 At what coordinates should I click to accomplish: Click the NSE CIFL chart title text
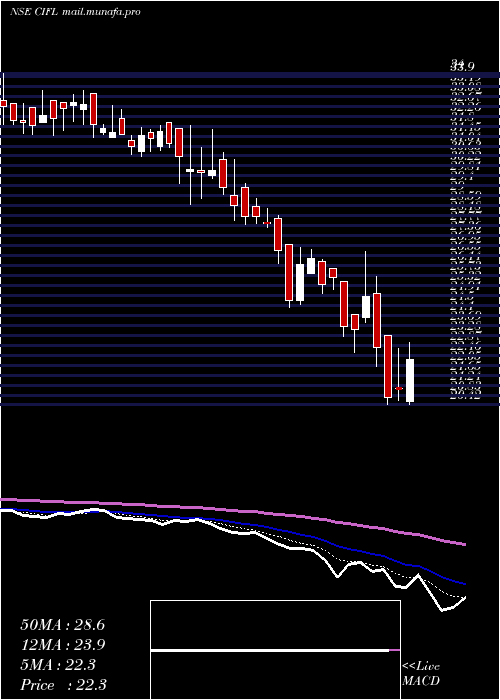click(33, 12)
